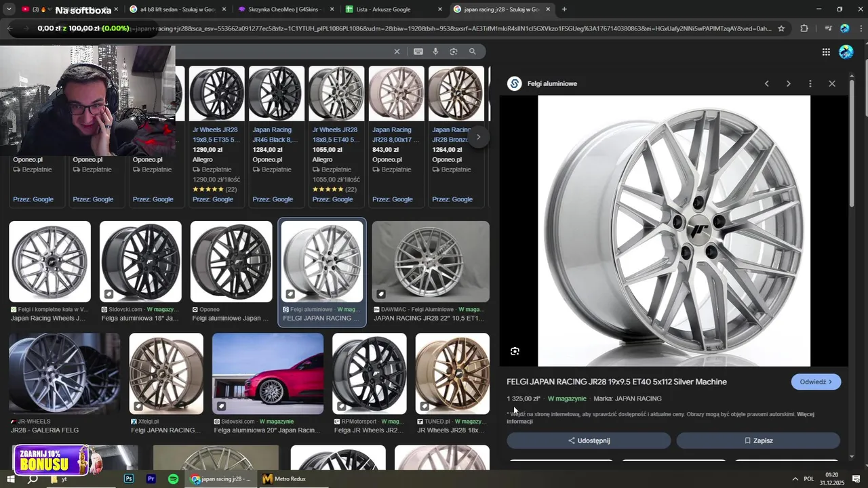
Task: Click 'Przez: Google' under the 1284,00 zł card
Action: coord(273,199)
